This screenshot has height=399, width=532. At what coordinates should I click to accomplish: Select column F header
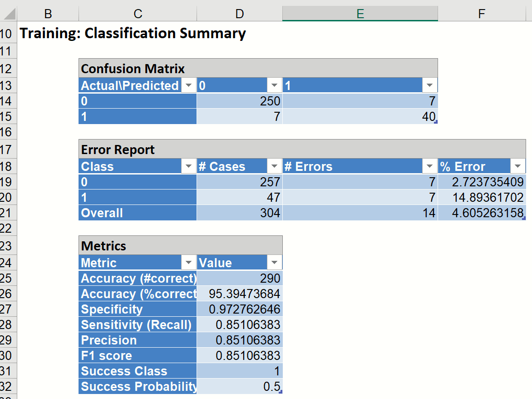coord(482,14)
